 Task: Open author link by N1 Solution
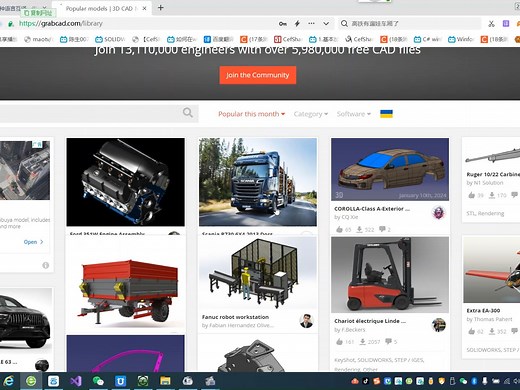tap(485, 183)
